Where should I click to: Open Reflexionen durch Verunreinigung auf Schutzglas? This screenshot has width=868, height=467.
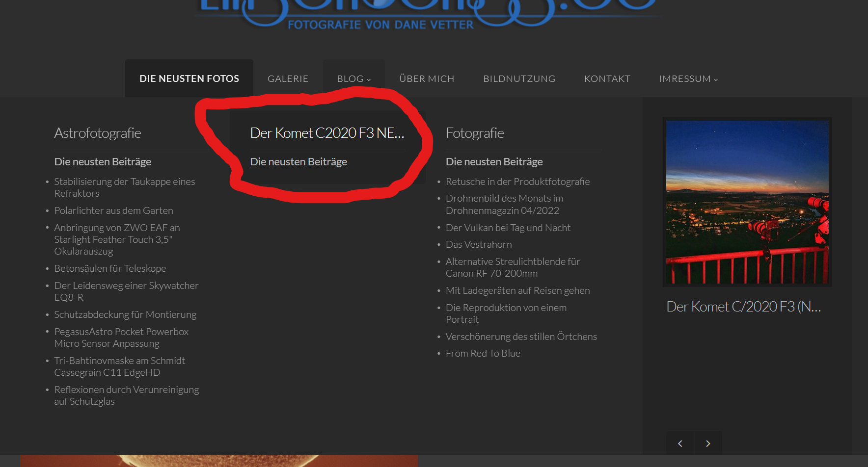[x=127, y=395]
